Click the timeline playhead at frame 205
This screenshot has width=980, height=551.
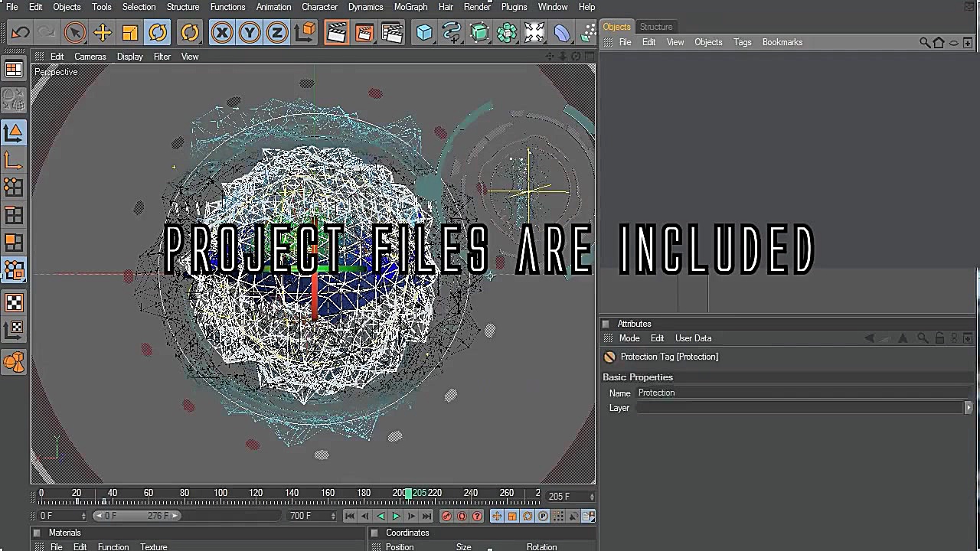pos(409,494)
